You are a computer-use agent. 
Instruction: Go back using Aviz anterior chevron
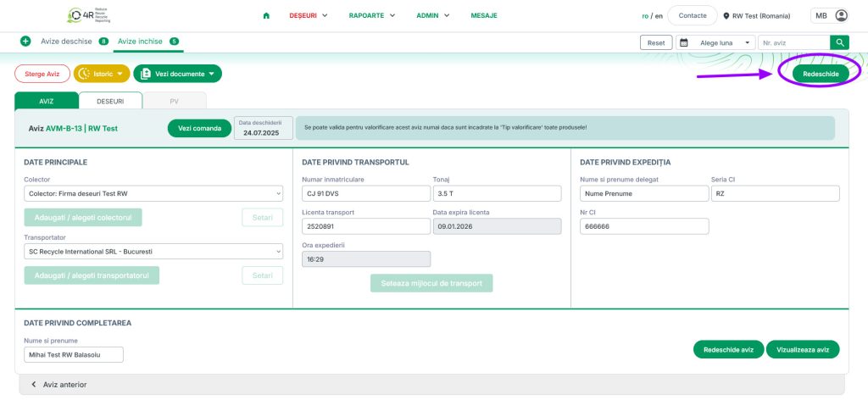click(35, 385)
